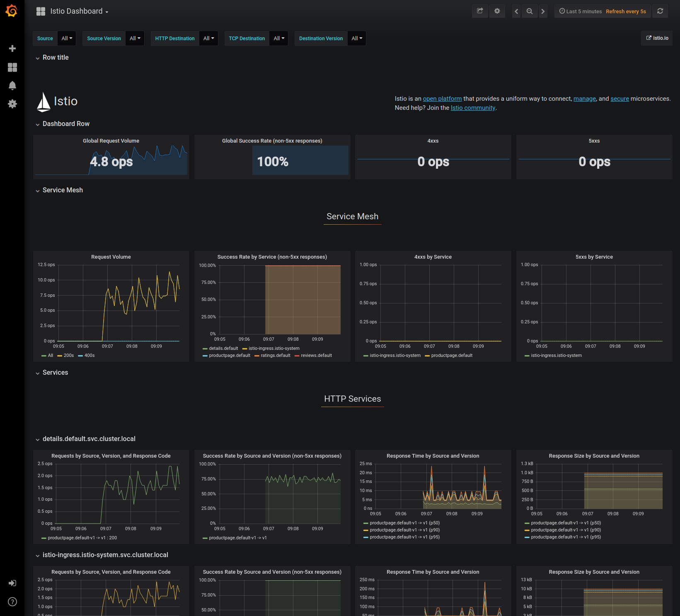
Task: Toggle productpage.default-v1 -> v1 (p95) in Response Time legend
Action: (405, 537)
